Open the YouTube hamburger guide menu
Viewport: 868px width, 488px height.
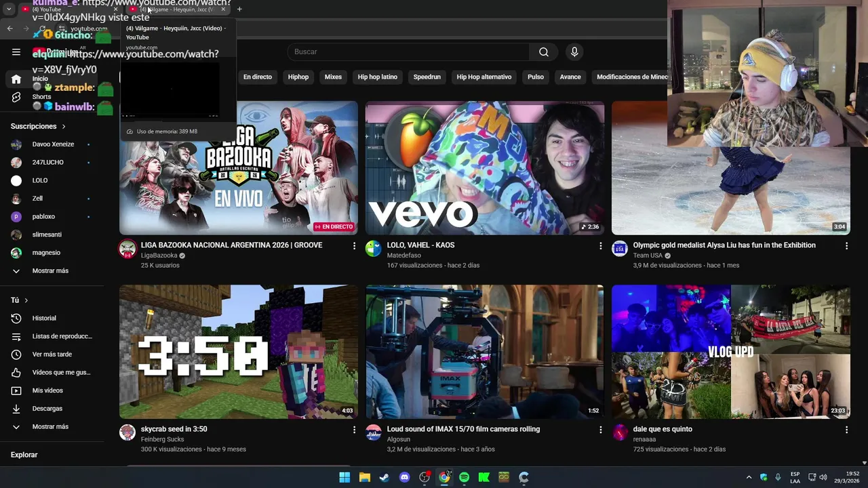pyautogui.click(x=16, y=52)
